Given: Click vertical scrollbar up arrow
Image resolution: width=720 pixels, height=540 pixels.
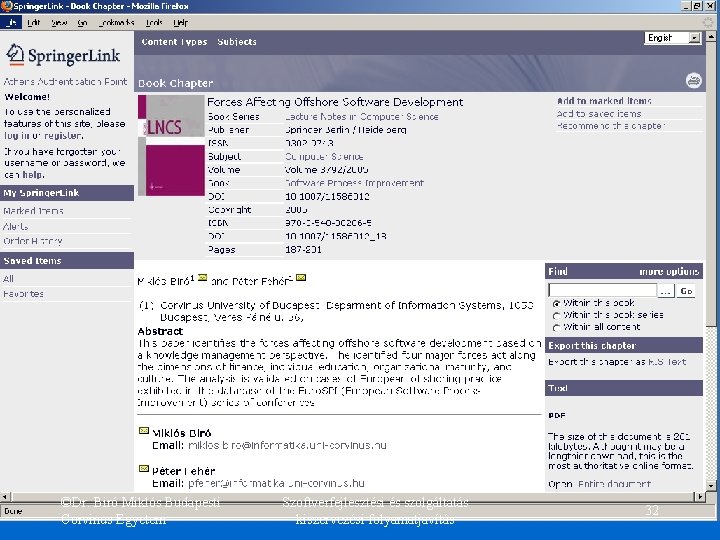Looking at the screenshot, I should (x=711, y=36).
